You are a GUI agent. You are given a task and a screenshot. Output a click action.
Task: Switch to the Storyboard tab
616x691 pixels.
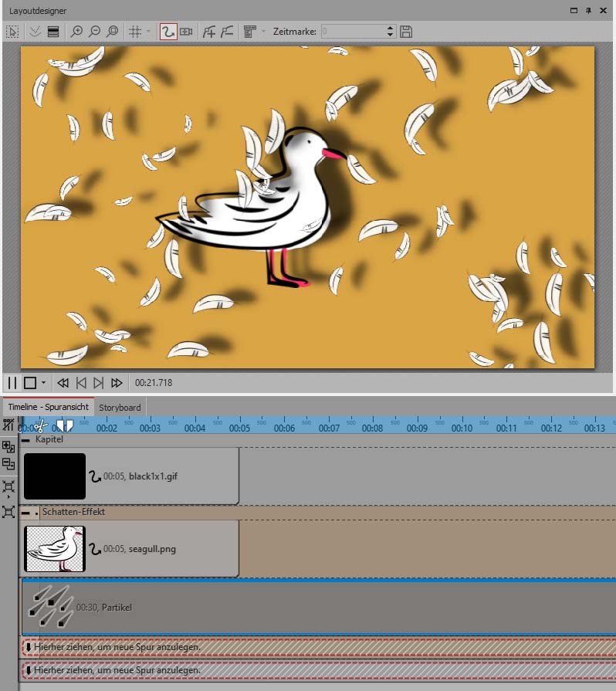(120, 408)
